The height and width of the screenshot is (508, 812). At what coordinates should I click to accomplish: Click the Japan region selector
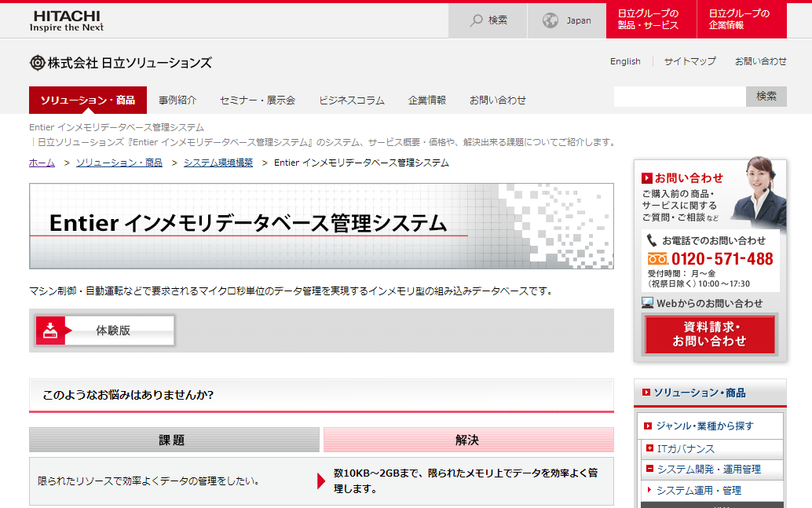[x=566, y=20]
